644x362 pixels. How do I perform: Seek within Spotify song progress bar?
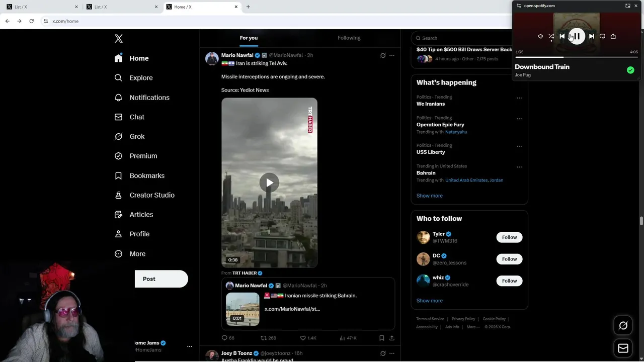click(577, 57)
